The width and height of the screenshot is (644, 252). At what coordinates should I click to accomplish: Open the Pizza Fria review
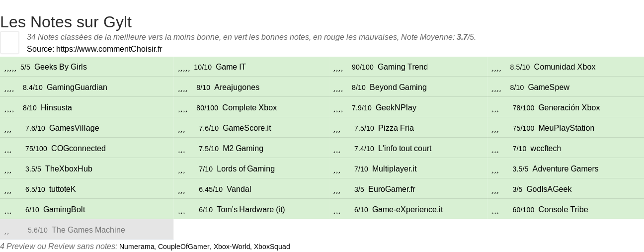point(396,128)
